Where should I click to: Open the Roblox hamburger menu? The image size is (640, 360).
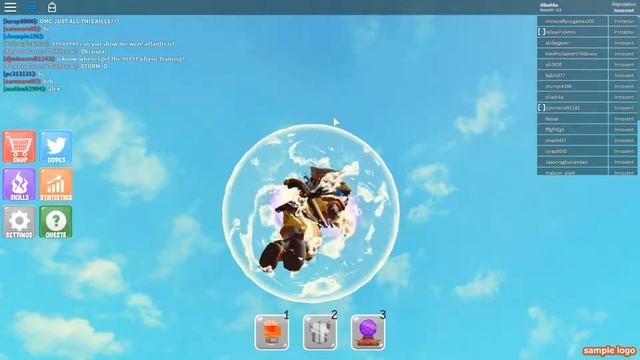pyautogui.click(x=10, y=7)
